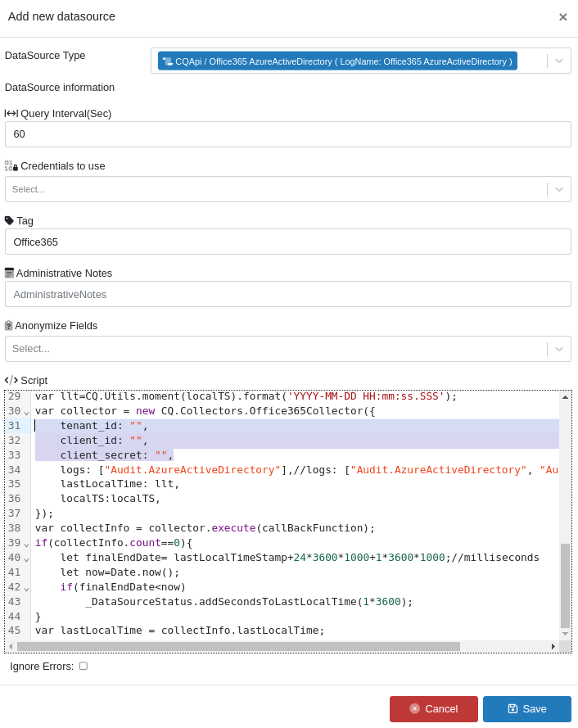Viewport: 578px width, 728px height.
Task: Click the horizontal scroll right arrow
Action: pos(553,646)
